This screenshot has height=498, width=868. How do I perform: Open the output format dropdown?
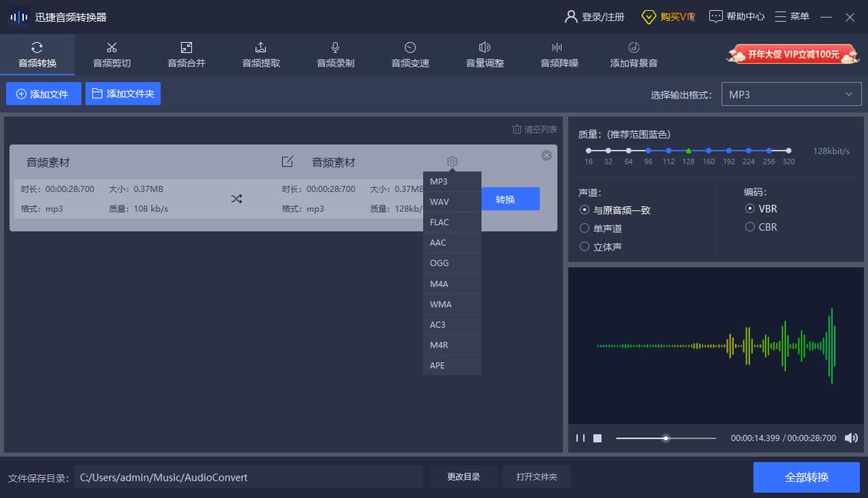pos(791,94)
